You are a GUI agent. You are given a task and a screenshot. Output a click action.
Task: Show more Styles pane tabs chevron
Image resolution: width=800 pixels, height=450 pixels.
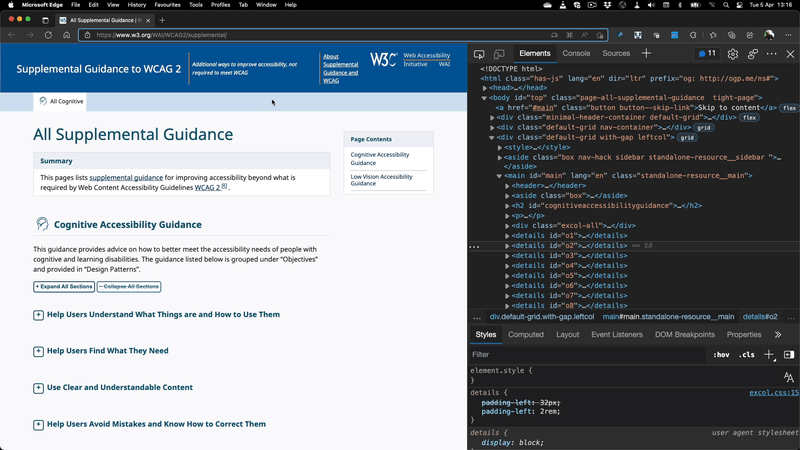click(x=778, y=335)
